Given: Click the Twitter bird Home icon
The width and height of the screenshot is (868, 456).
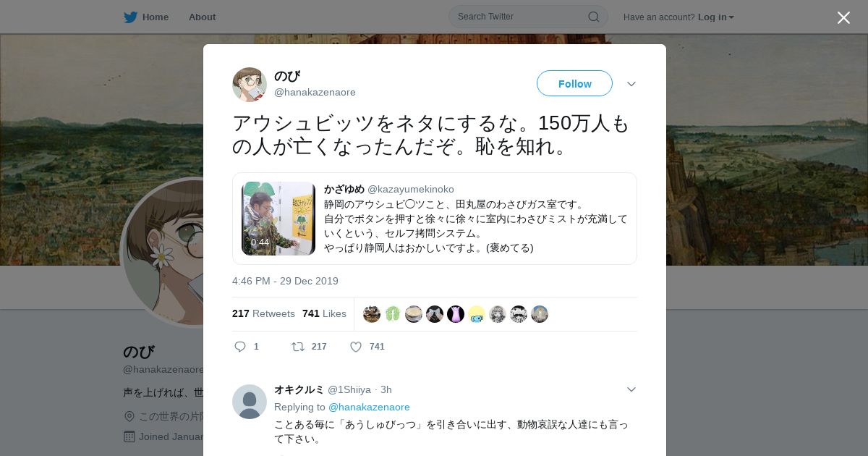Looking at the screenshot, I should pyautogui.click(x=130, y=17).
